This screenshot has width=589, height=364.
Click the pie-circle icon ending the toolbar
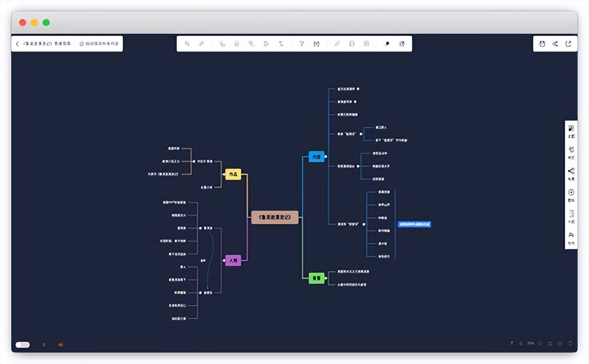pos(402,44)
